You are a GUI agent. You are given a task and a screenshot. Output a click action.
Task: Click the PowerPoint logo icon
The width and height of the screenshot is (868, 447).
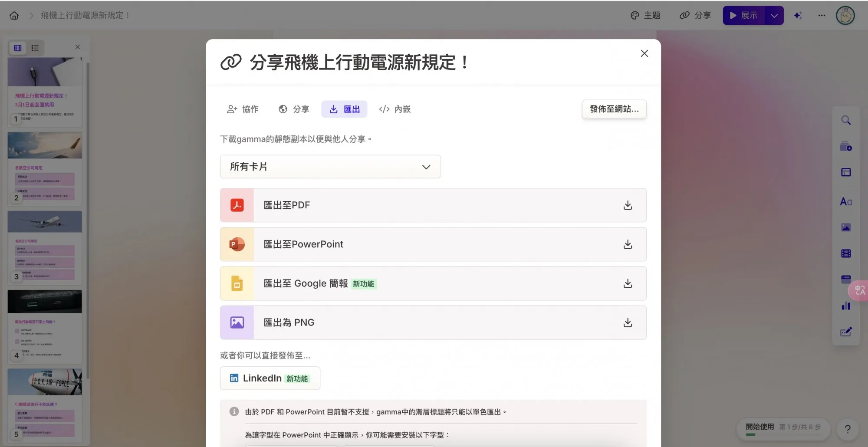(237, 244)
